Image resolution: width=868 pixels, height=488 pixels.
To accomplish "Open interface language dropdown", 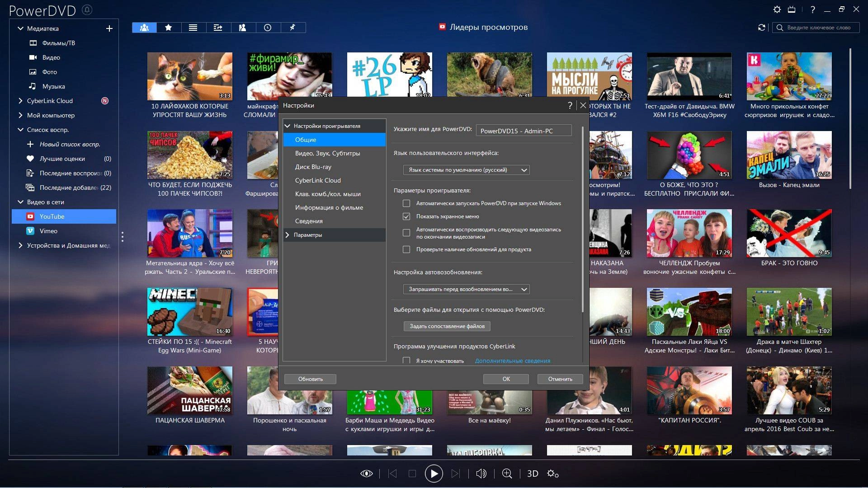I will click(466, 170).
